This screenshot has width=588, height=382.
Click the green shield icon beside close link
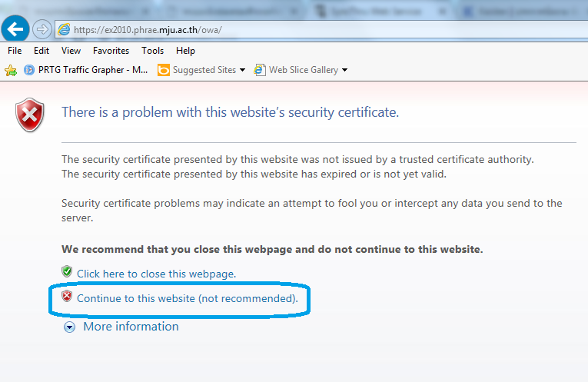(x=67, y=271)
